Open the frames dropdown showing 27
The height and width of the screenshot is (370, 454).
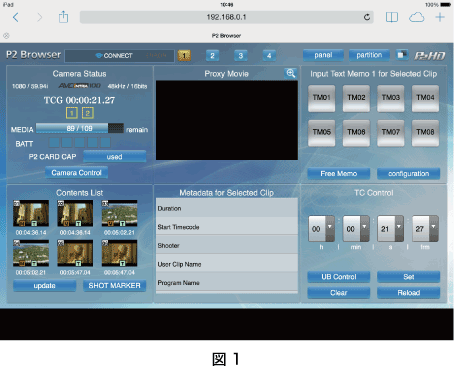point(425,229)
